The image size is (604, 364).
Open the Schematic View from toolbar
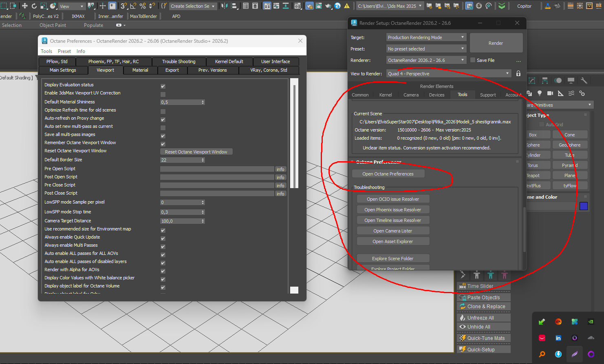(286, 6)
